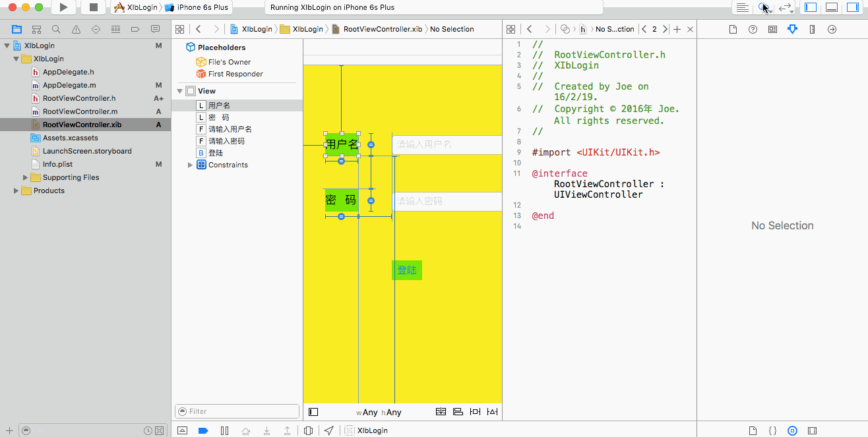This screenshot has width=868, height=437.
Task: Click the outline Filter field
Action: pyautogui.click(x=237, y=411)
